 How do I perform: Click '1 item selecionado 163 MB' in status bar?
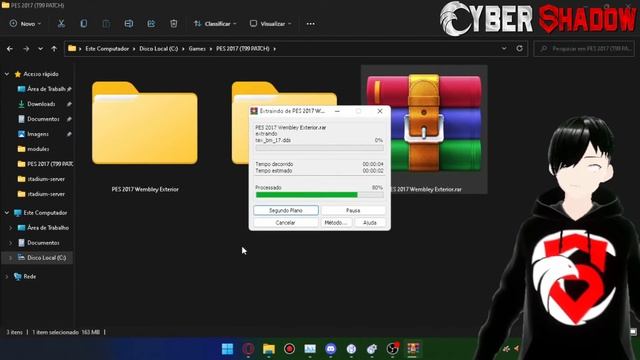pyautogui.click(x=66, y=332)
